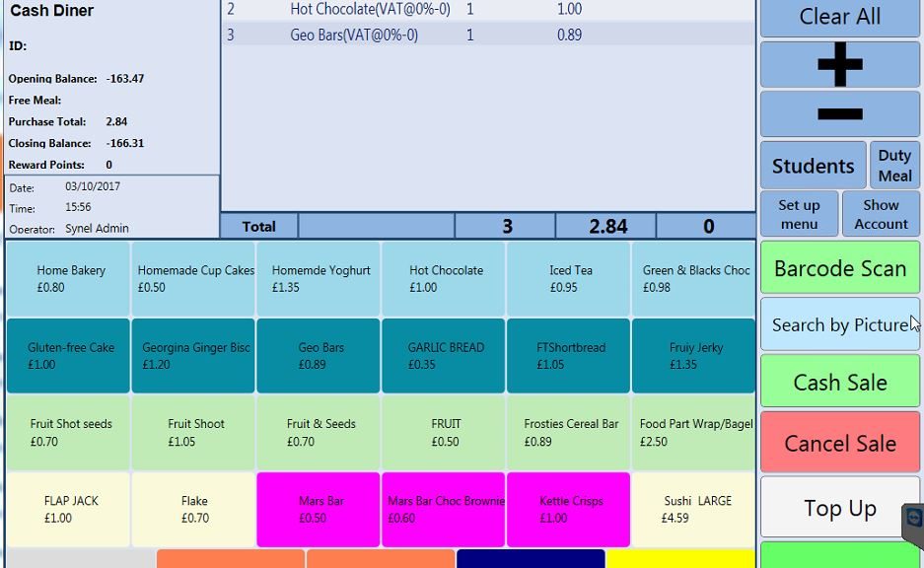
Task: Select the Duty Meal button
Action: pos(894,166)
